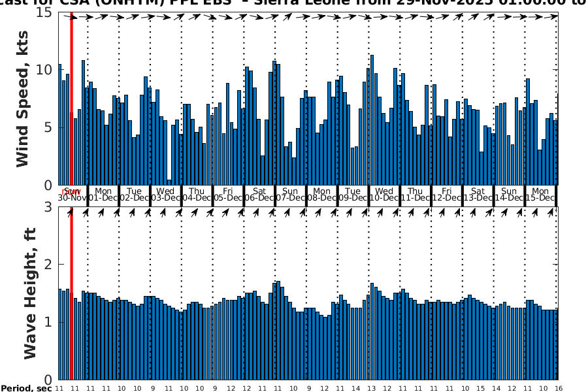Click the "Wind Speed, kts" axis title

[x=24, y=103]
